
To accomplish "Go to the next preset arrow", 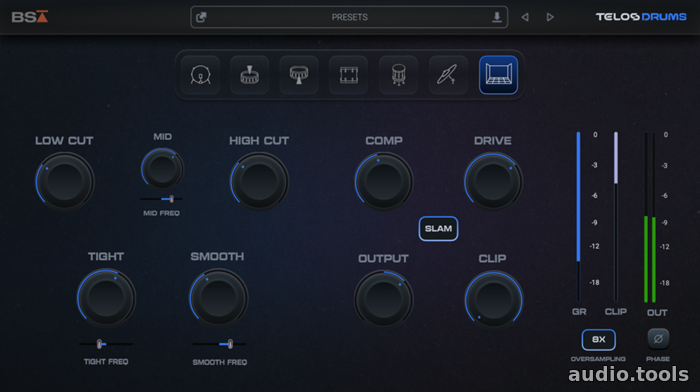I will coord(550,17).
